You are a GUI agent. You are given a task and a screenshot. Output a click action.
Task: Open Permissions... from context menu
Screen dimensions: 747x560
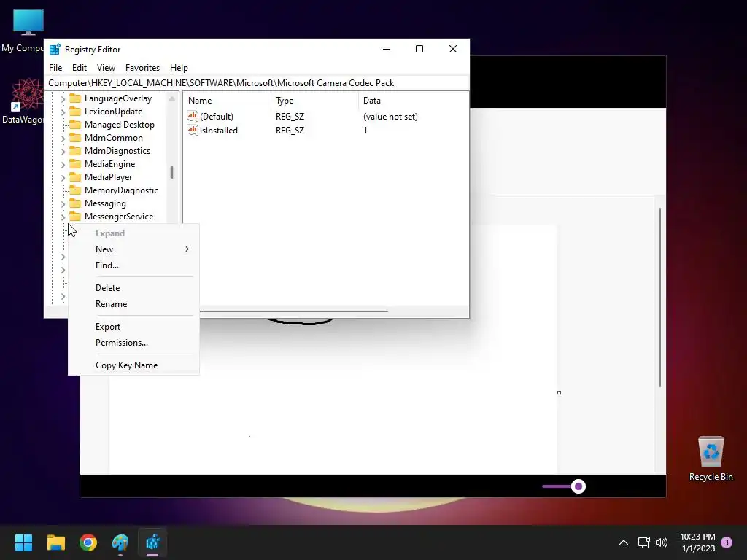[x=133, y=343]
